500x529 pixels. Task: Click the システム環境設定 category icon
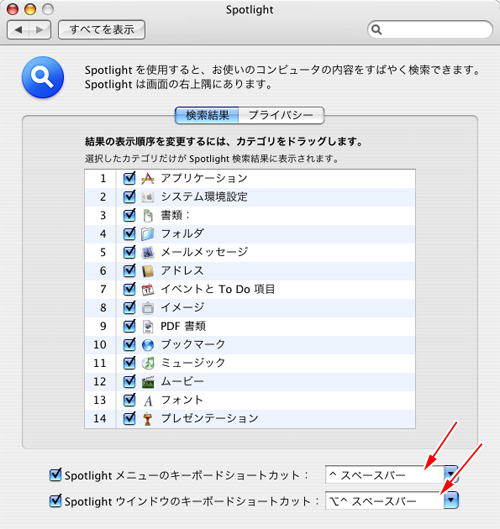(x=147, y=197)
